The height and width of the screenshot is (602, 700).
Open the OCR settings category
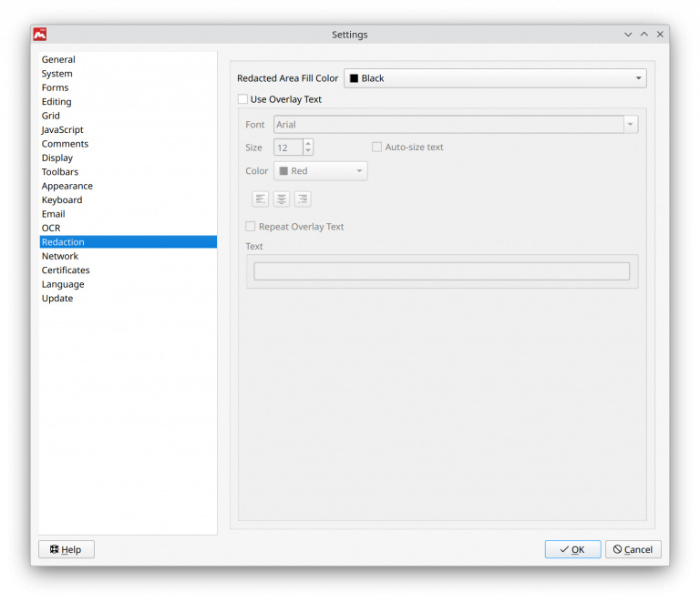click(51, 228)
